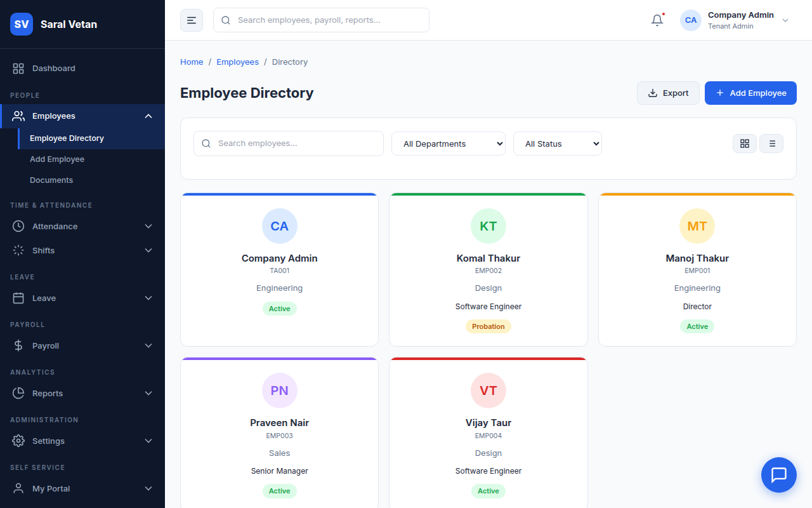Click Active badge on Manoj Thakur's card
This screenshot has height=508, width=812.
coord(697,326)
